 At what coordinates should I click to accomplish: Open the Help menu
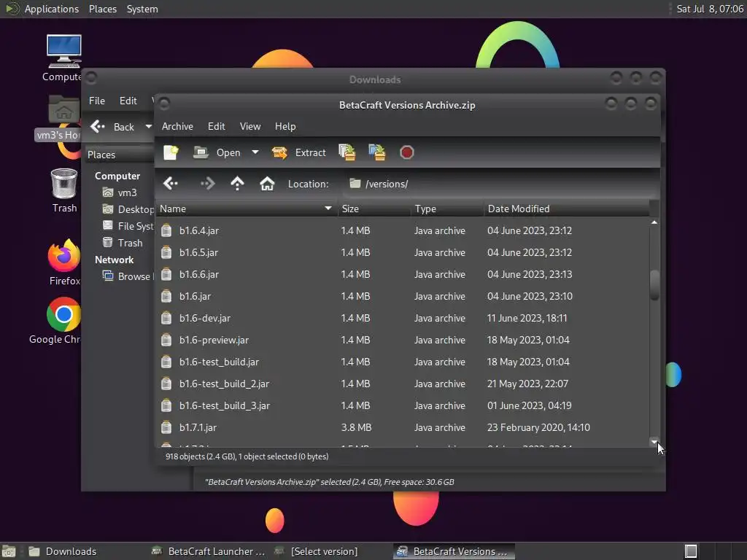coord(285,126)
